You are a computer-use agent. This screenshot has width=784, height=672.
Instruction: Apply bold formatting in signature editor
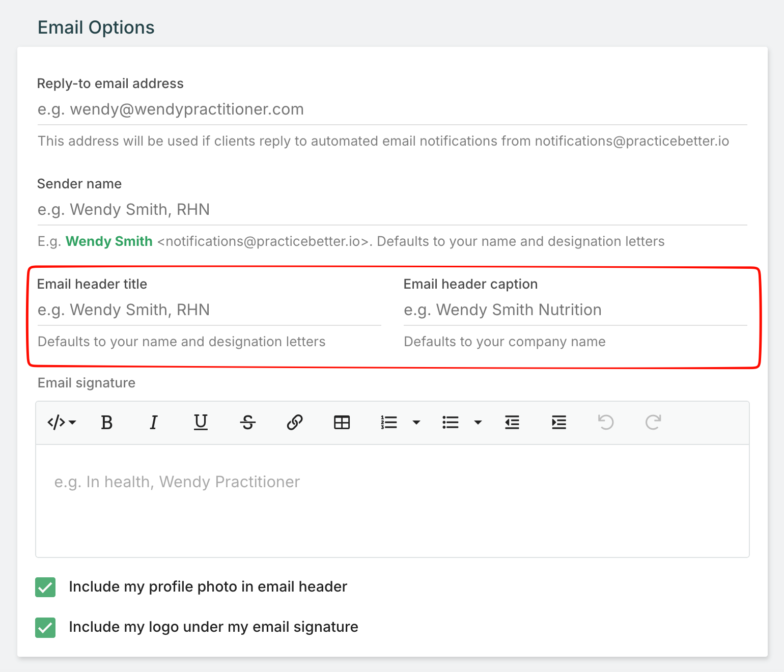[x=107, y=423]
